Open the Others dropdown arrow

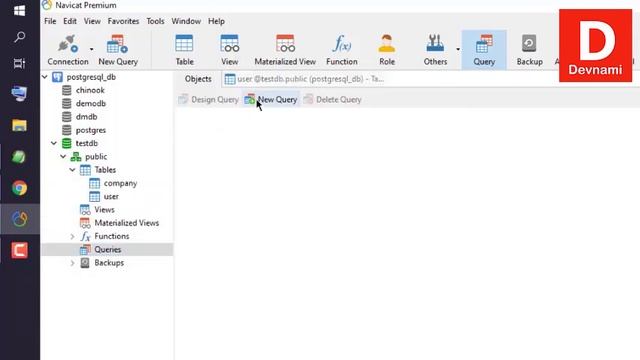(x=458, y=49)
